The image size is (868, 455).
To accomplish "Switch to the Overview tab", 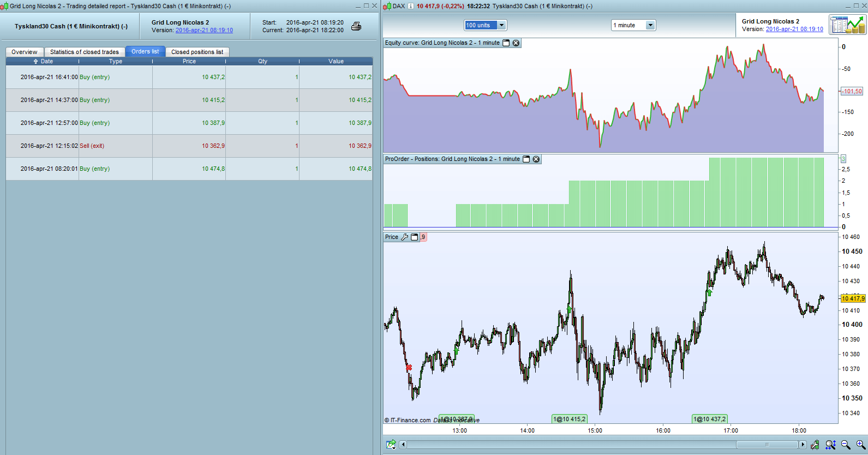I will pyautogui.click(x=25, y=52).
